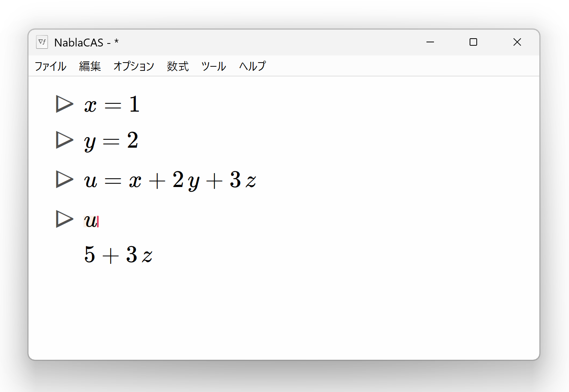
Task: Minimize the NablaCAS window
Action: (x=430, y=42)
